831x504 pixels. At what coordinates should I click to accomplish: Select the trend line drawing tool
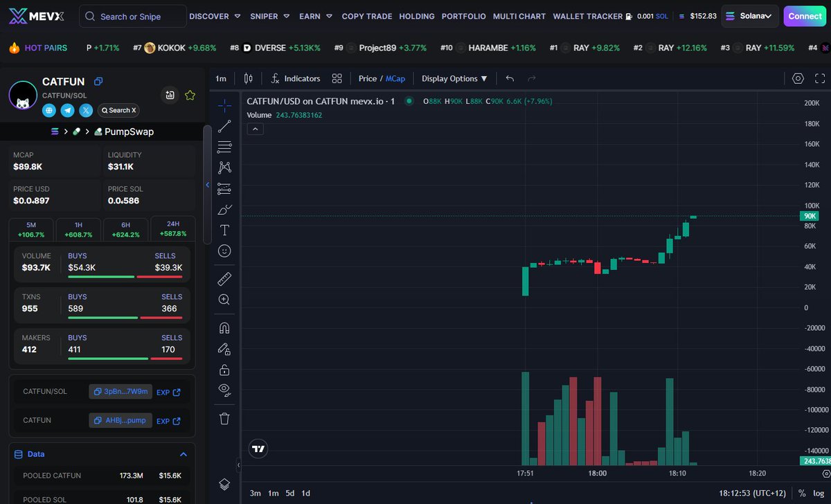pyautogui.click(x=224, y=126)
